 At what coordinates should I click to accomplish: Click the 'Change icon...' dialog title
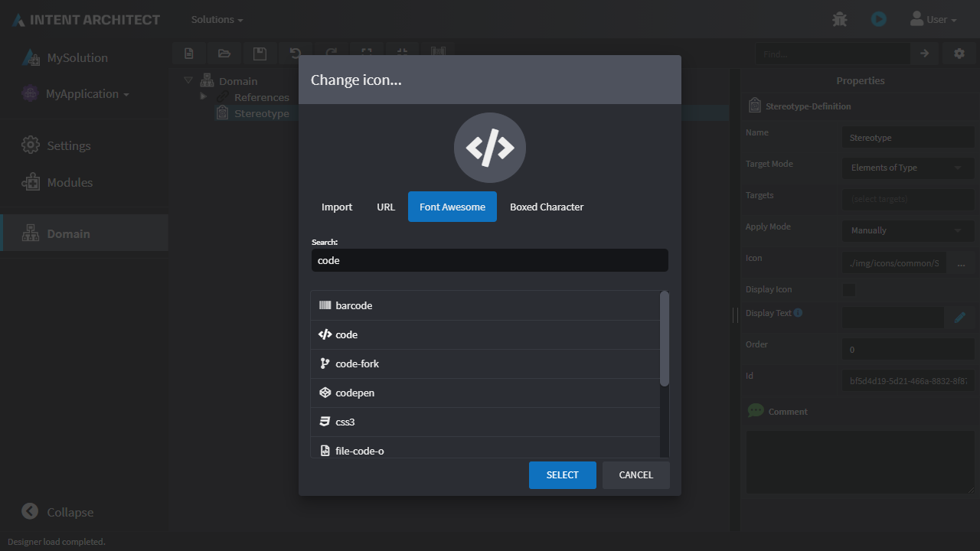point(356,80)
